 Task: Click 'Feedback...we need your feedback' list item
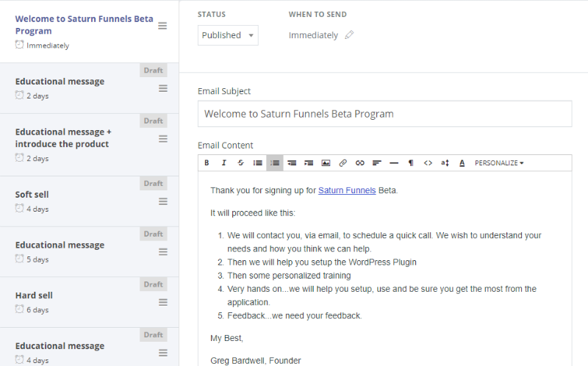tap(295, 316)
